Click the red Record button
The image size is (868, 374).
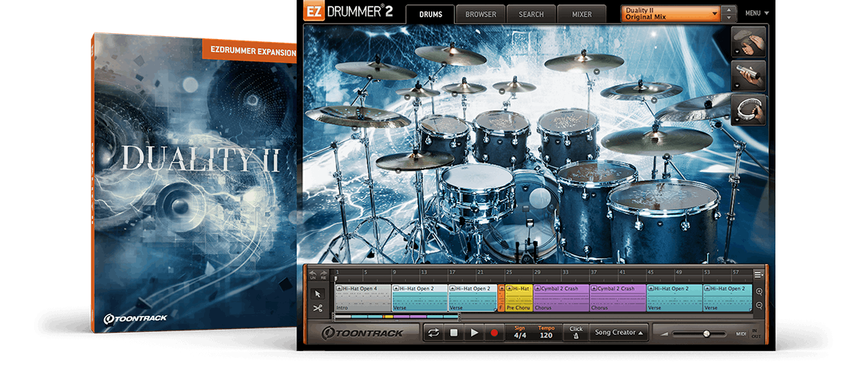(x=495, y=333)
